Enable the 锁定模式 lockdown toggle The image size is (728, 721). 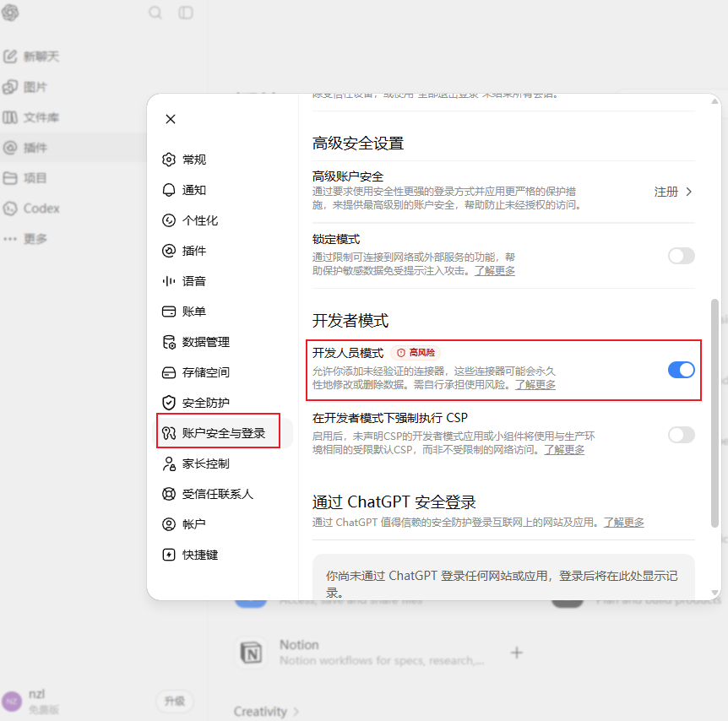[681, 256]
